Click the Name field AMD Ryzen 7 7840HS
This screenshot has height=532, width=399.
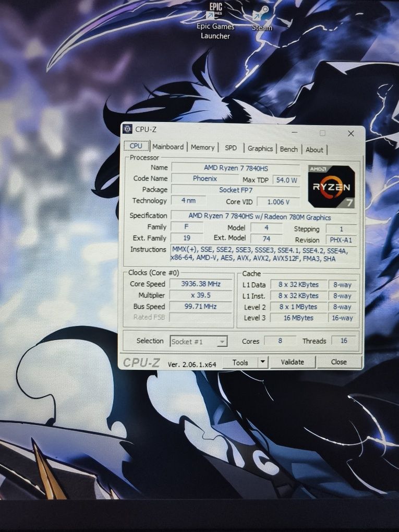pyautogui.click(x=236, y=168)
